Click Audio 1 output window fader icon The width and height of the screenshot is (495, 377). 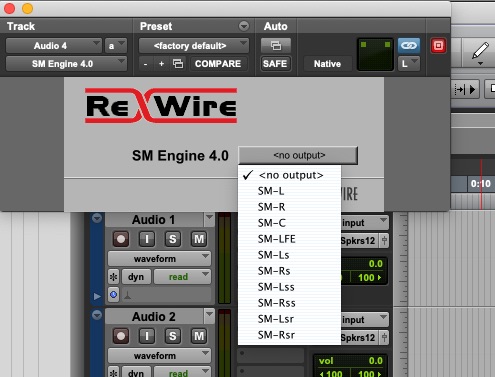pyautogui.click(x=384, y=240)
